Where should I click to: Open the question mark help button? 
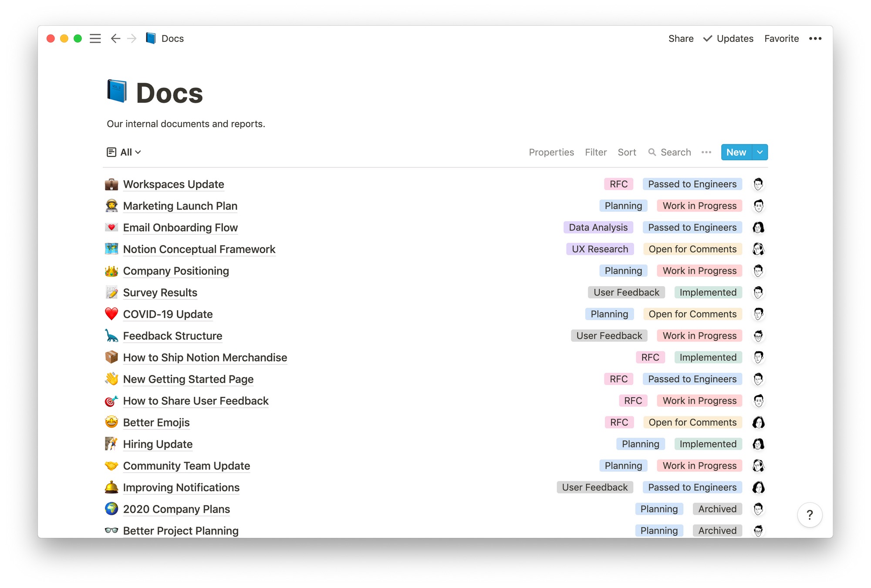coord(810,515)
